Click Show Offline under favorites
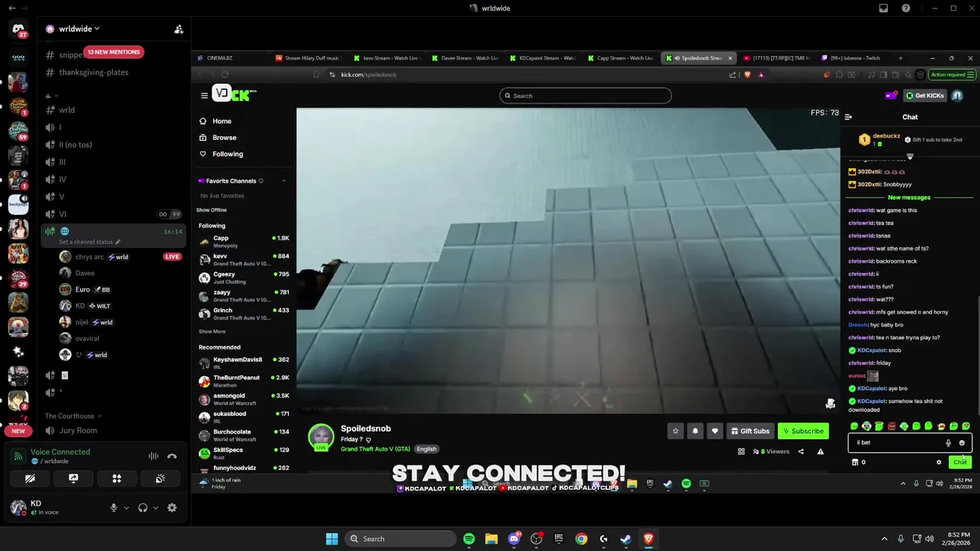Viewport: 980px width, 551px height. tap(211, 210)
